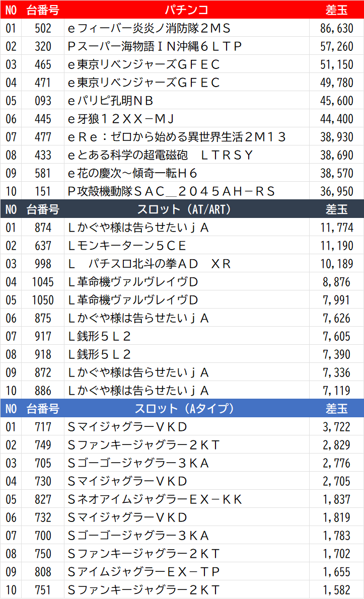Select e花の慶次～傾奇一転H6 machine name

coord(132,174)
